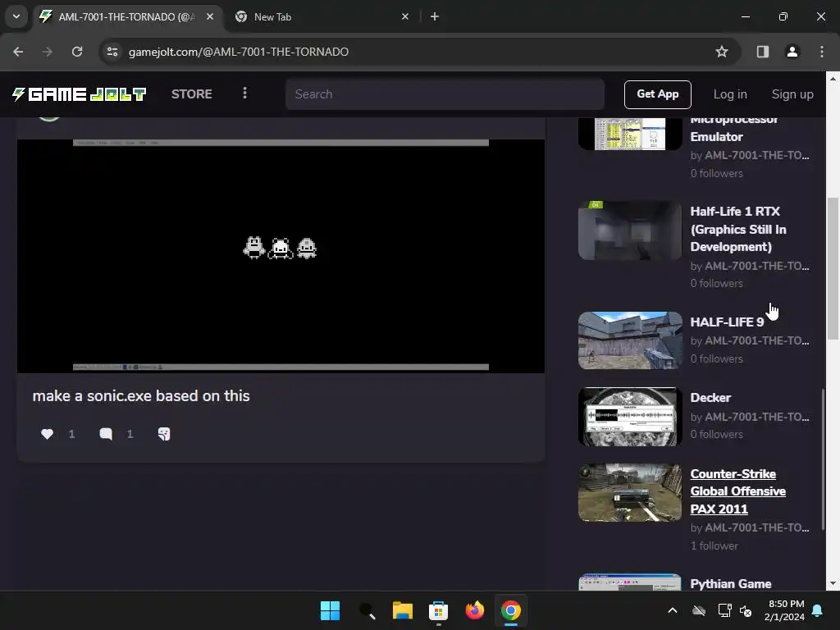Click the scrollbar down arrow
The height and width of the screenshot is (630, 840).
tap(833, 583)
